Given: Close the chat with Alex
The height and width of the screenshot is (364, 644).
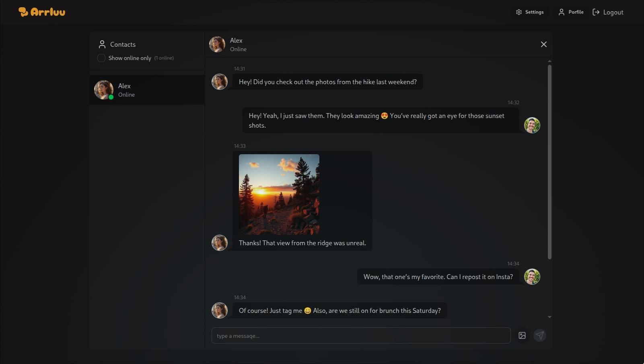Looking at the screenshot, I should tap(543, 44).
